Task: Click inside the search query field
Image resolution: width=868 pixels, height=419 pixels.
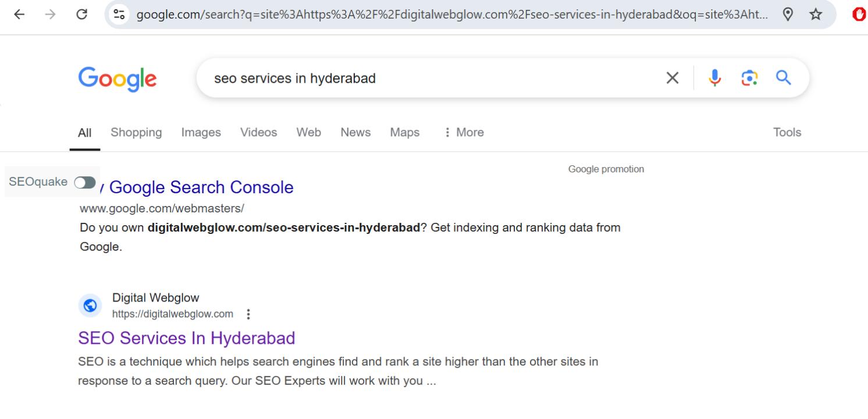Action: 431,78
